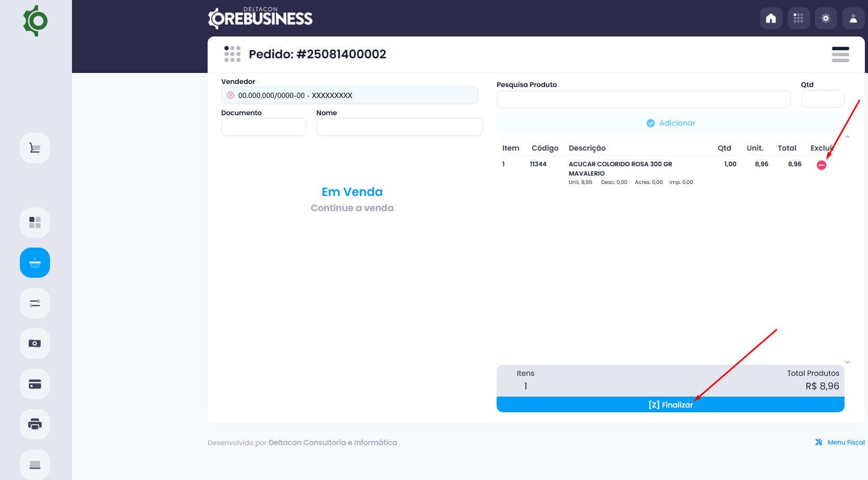Open the hamburger menu on the Pedido card
Screen dimensions: 868x480
tap(840, 54)
